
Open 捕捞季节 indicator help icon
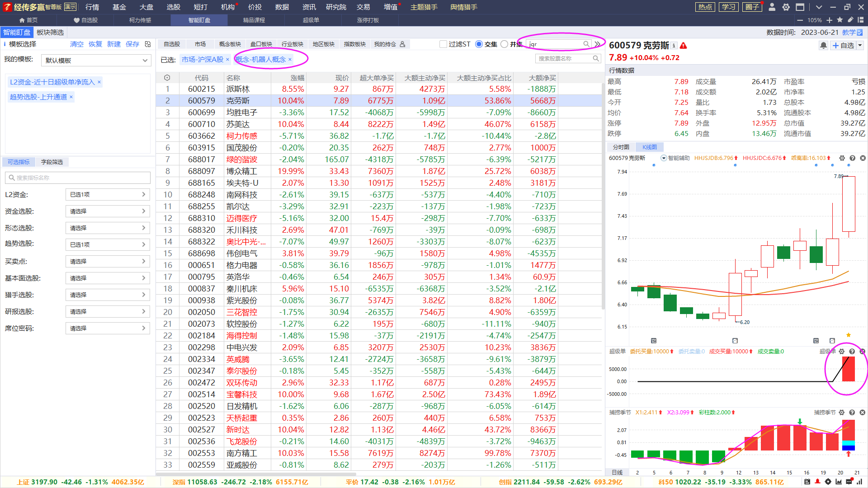[852, 412]
